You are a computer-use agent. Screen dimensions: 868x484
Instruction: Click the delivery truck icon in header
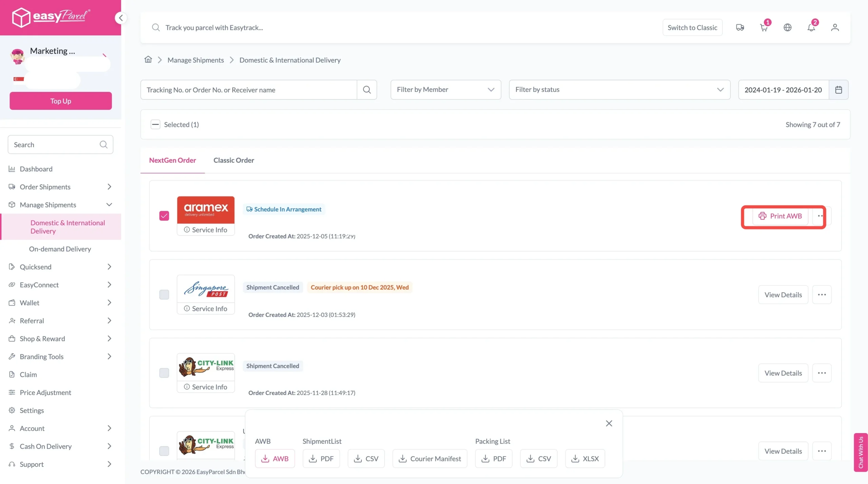pos(740,27)
